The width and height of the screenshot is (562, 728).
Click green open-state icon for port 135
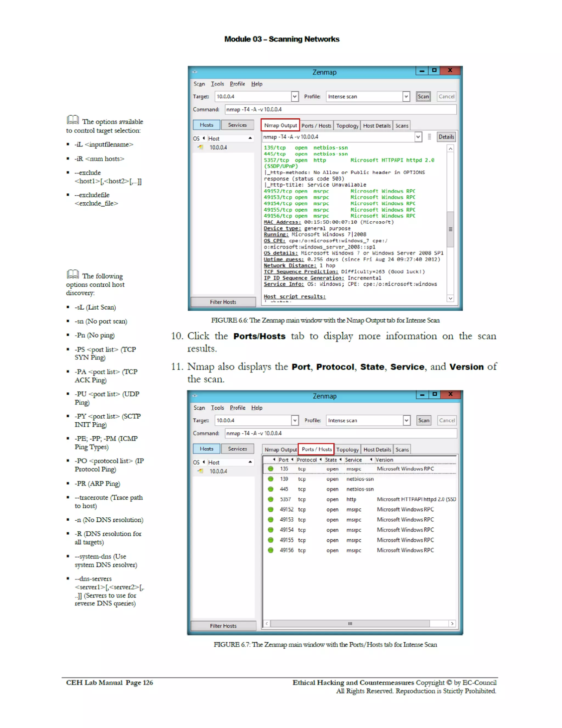(x=271, y=469)
